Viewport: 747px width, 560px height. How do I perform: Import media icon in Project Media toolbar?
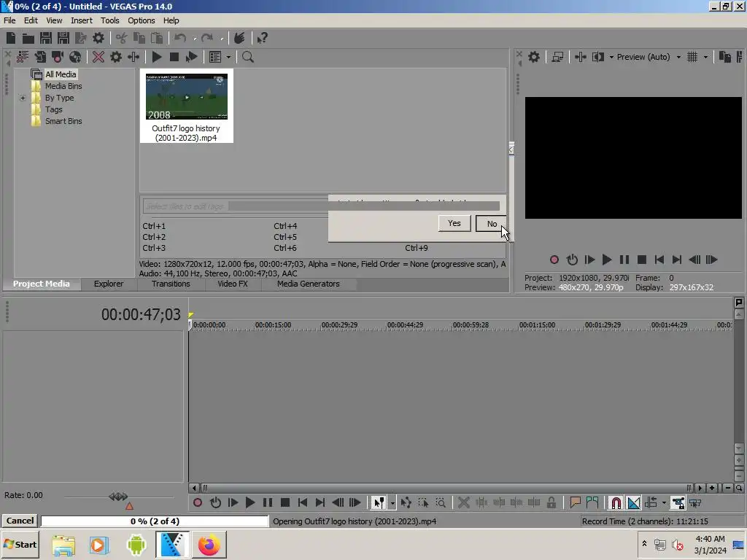pos(40,57)
